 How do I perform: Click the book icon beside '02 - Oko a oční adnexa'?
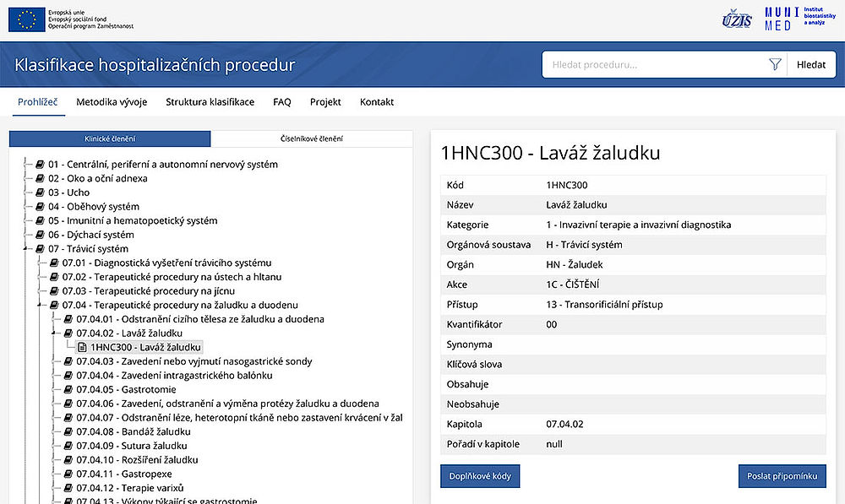click(x=41, y=178)
